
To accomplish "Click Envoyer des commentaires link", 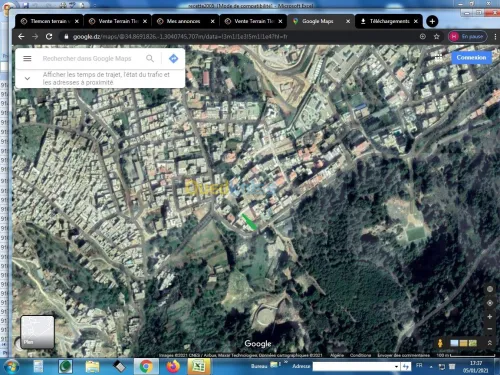I will coord(404,355).
